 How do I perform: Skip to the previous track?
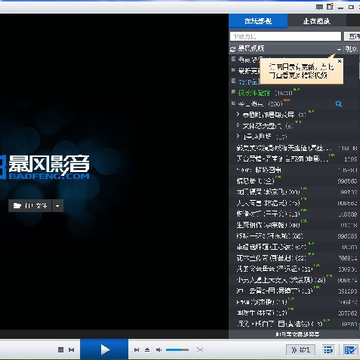(x=71, y=350)
